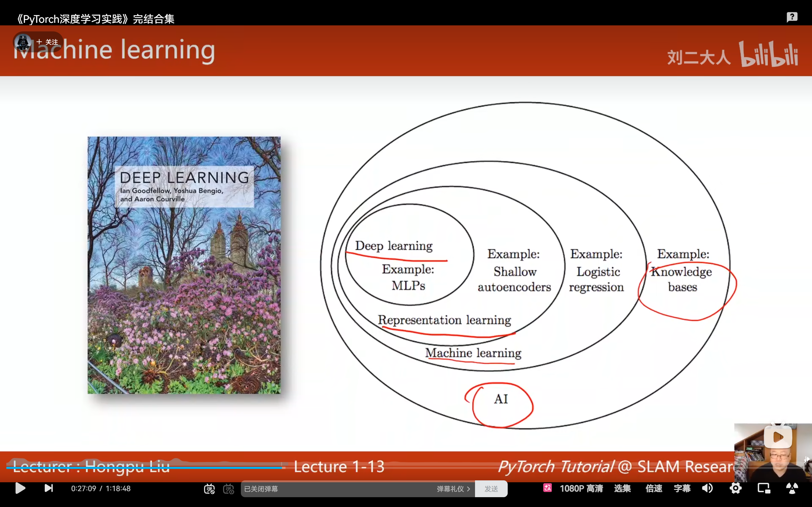Viewport: 812px width, 507px height.
Task: Open danmaku settings icon
Action: click(228, 489)
